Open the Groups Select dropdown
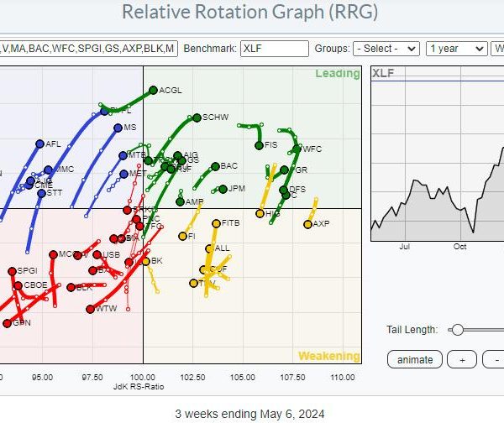This screenshot has width=504, height=423. 386,49
